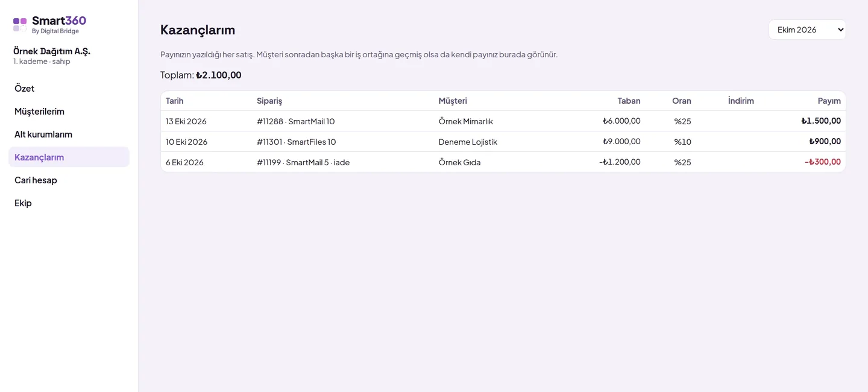Click the Kazançlarım page heading
This screenshot has height=392, width=868.
point(198,30)
